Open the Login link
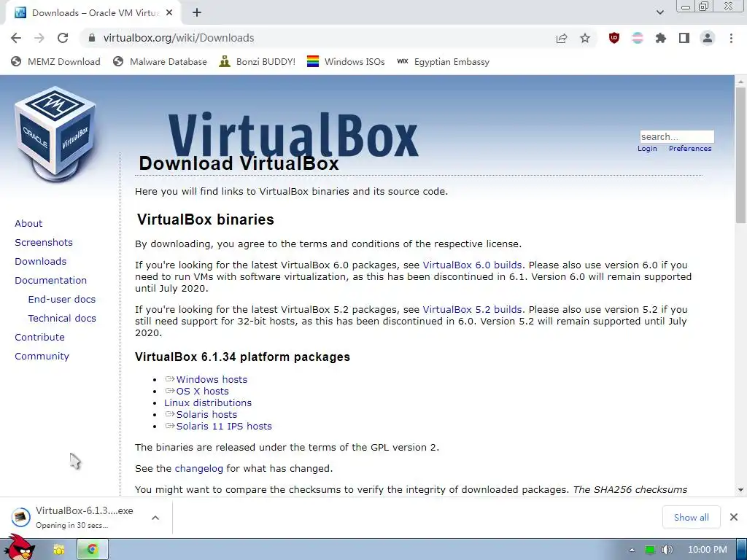The width and height of the screenshot is (747, 560). (647, 149)
